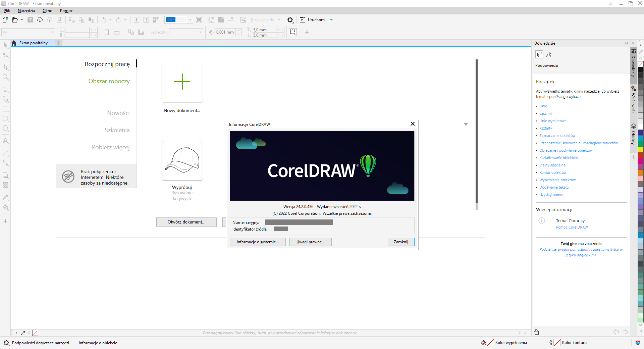Pick the black swatch in color palette
Viewport: 644px width, 349px height.
click(641, 70)
